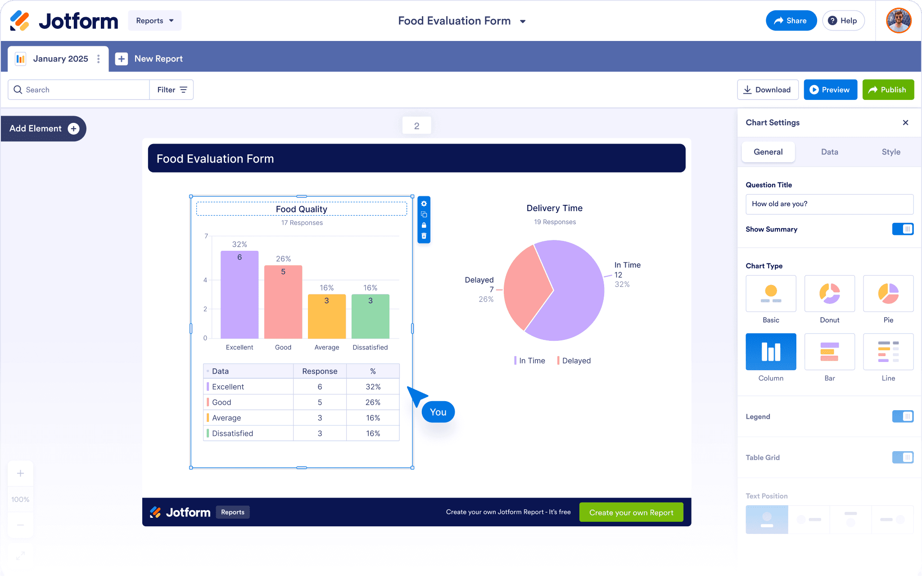Delete the Food Quality chart
The height and width of the screenshot is (588, 922).
(x=424, y=236)
